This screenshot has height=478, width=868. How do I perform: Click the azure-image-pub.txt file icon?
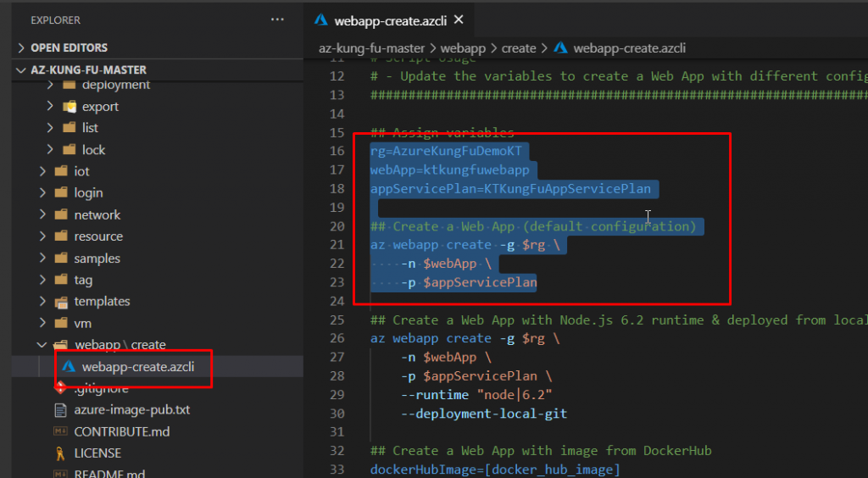click(60, 410)
